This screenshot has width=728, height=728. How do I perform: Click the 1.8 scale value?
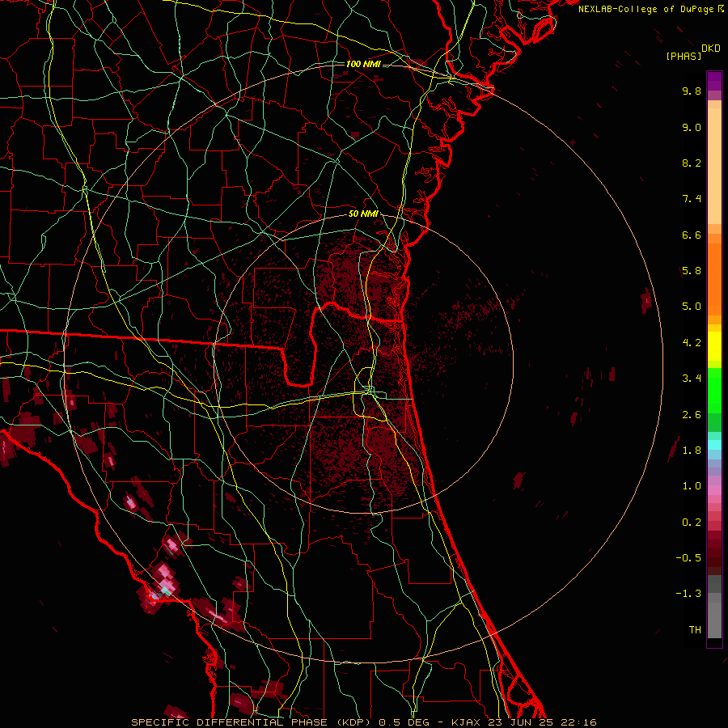pyautogui.click(x=692, y=451)
